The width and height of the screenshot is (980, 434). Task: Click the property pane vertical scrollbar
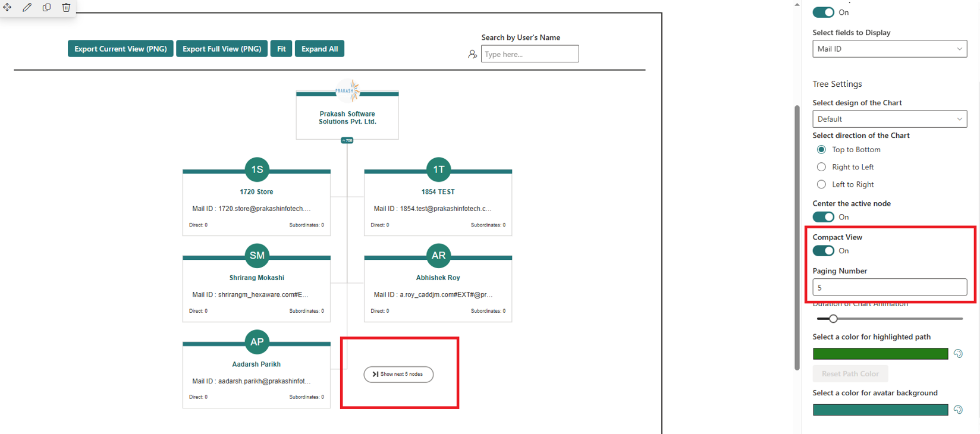(x=797, y=238)
